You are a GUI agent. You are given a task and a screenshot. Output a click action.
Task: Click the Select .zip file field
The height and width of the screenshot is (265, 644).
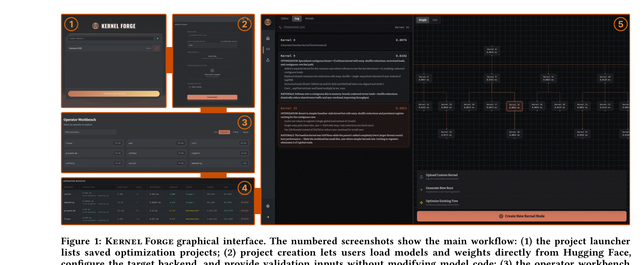[x=212, y=87]
